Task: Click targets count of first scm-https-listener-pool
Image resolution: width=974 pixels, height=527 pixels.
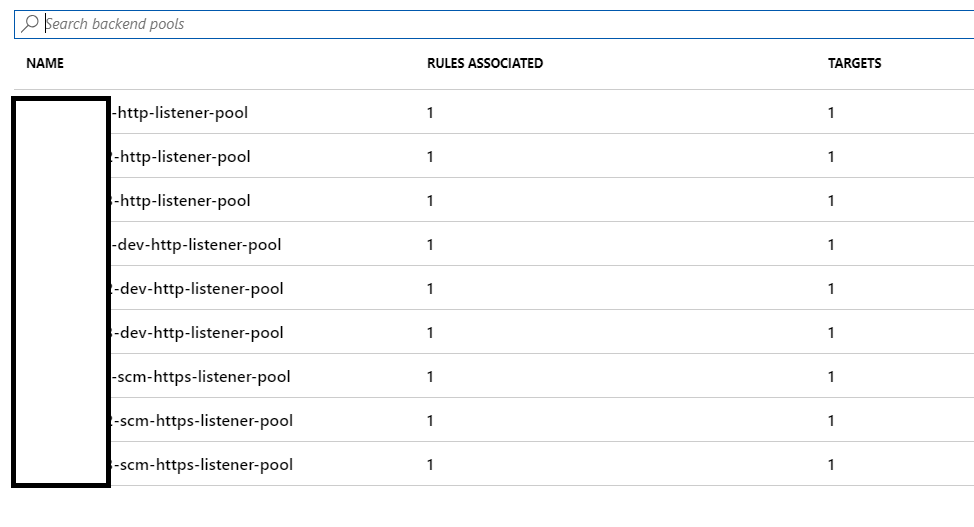Action: pos(831,377)
